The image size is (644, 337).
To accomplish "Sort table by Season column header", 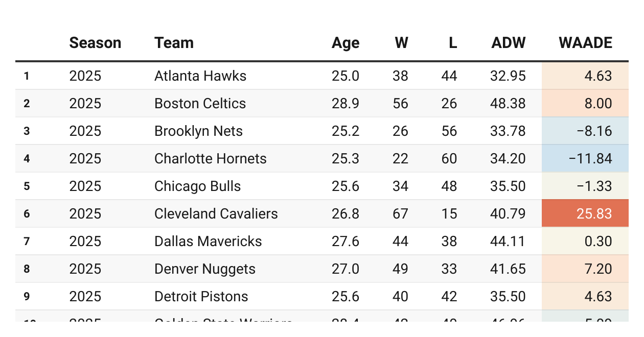I will [x=95, y=43].
